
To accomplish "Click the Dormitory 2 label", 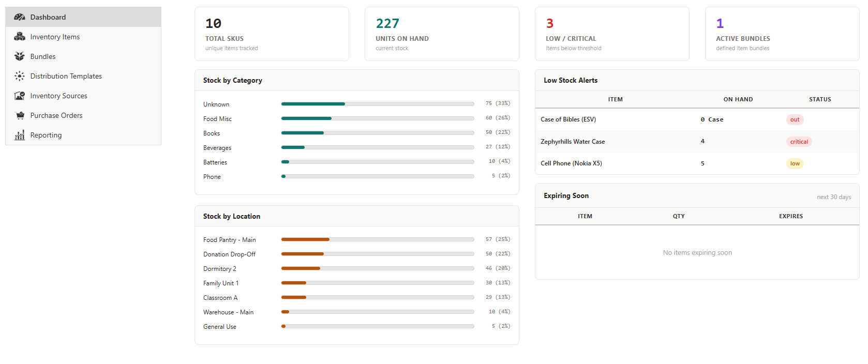I will click(x=220, y=269).
